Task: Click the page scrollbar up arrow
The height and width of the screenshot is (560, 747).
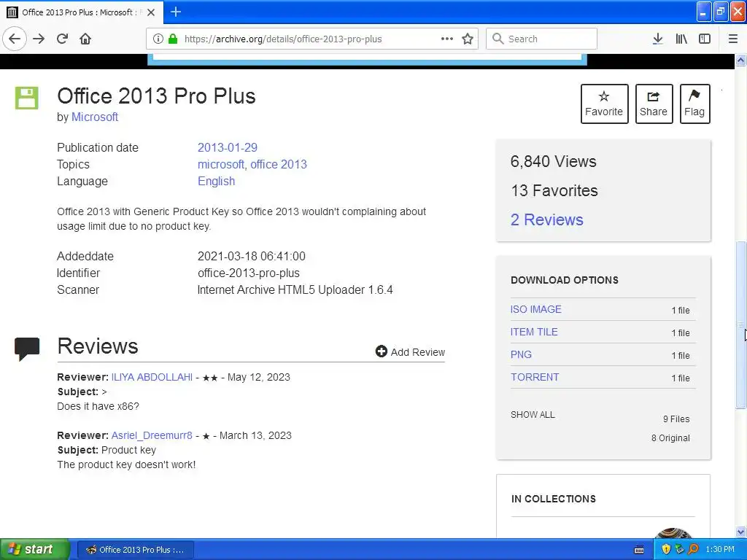Action: (x=741, y=60)
